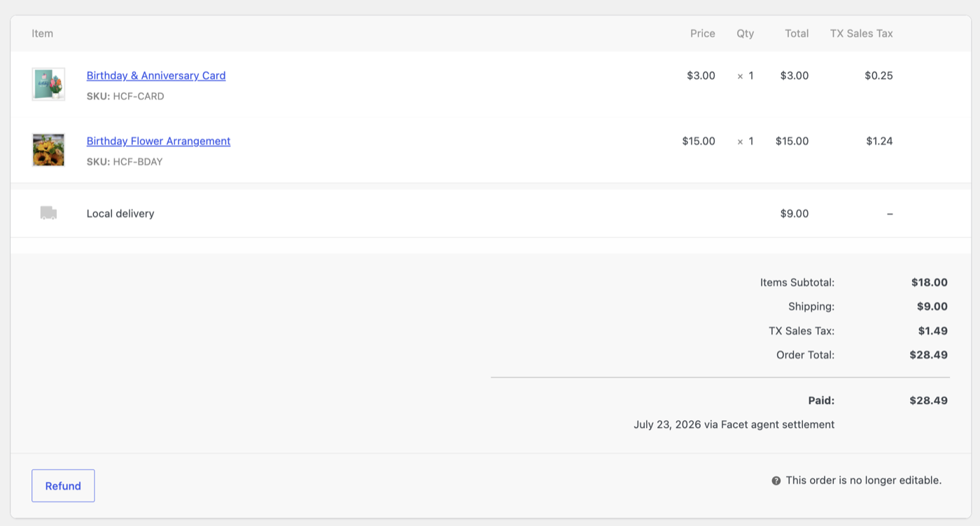
Task: Click the Price column header
Action: (x=702, y=33)
